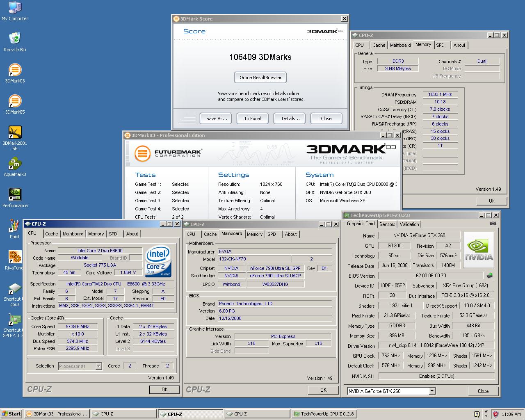Click the Core Voltage 1.864 V value
Screen dimensions: 525x420
tap(128, 272)
